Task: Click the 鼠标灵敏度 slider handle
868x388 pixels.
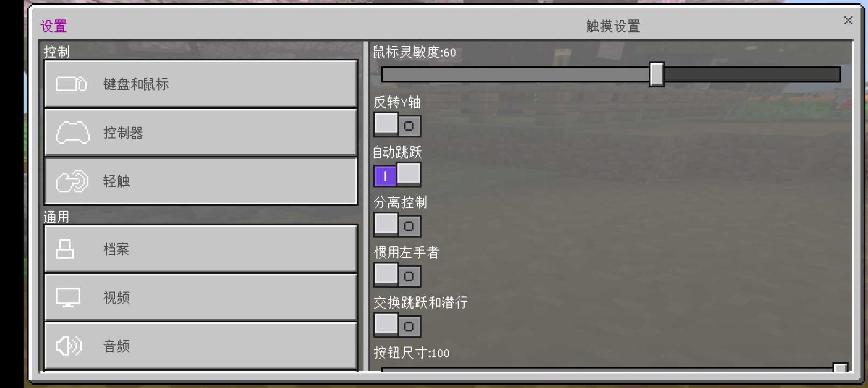Action: pyautogui.click(x=656, y=74)
